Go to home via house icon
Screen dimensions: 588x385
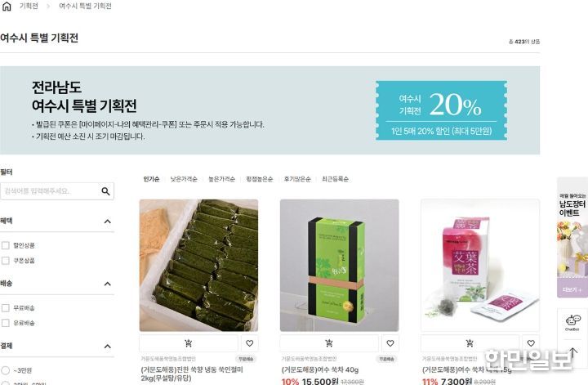pos(7,6)
